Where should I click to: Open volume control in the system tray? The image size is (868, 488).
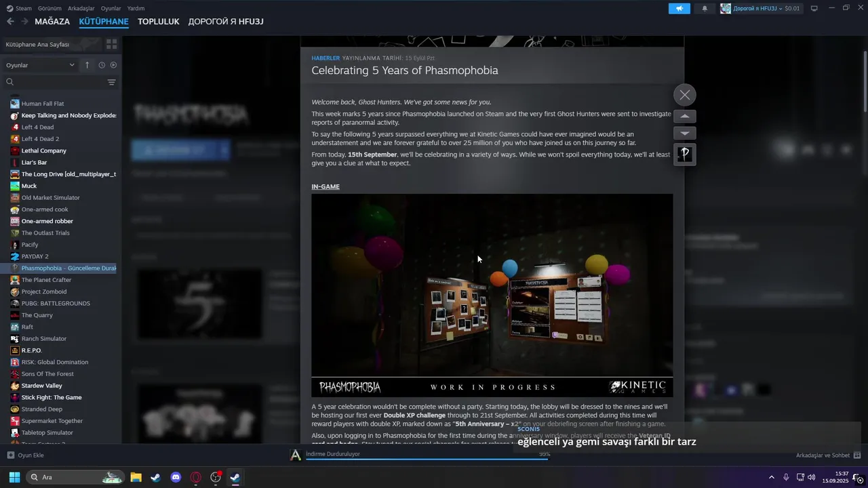812,477
